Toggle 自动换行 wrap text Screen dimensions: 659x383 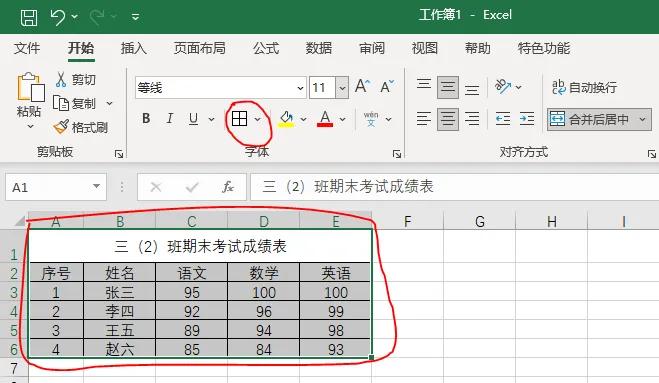584,87
